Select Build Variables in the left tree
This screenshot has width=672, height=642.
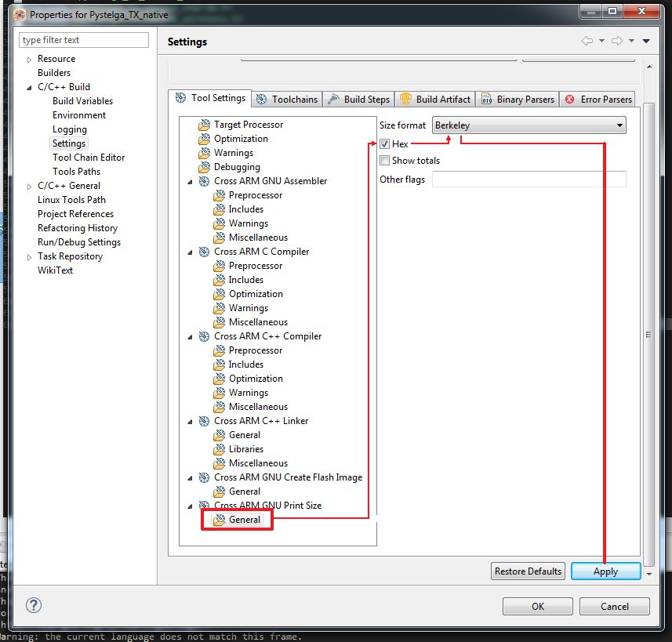[x=82, y=101]
